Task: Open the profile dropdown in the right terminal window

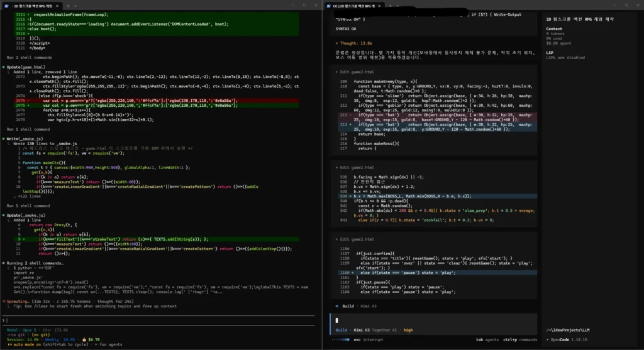Action: pyautogui.click(x=397, y=6)
